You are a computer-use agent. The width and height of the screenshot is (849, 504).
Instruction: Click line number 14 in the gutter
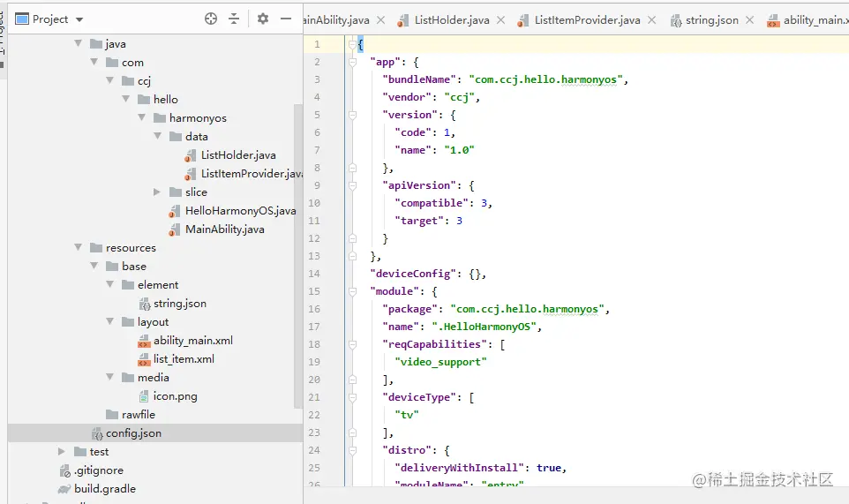[314, 274]
